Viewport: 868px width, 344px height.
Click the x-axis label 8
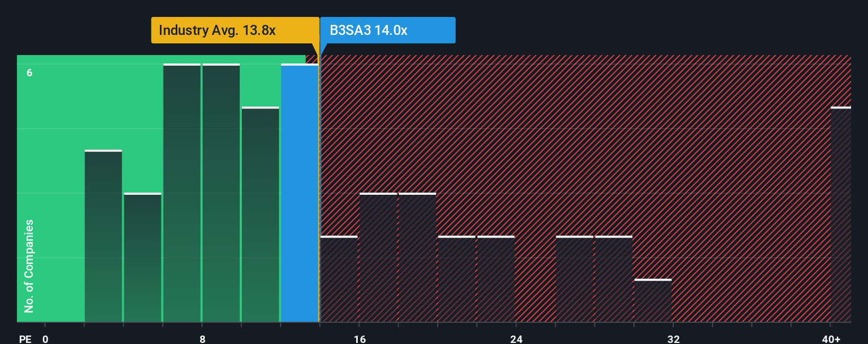click(203, 339)
